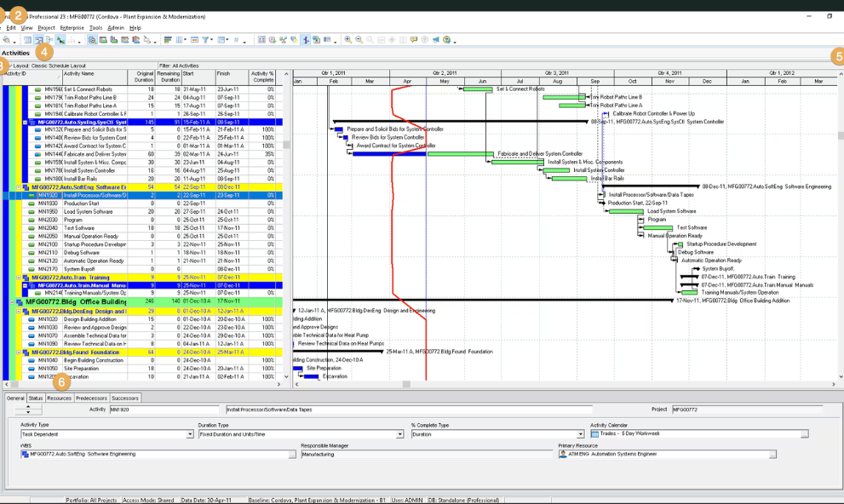The image size is (844, 504).
Task: Open the Timescale settings icon
Action: pos(194,40)
